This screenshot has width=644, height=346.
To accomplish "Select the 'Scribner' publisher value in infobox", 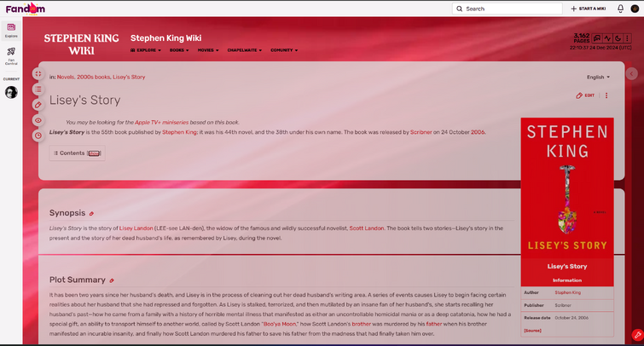I will point(563,305).
